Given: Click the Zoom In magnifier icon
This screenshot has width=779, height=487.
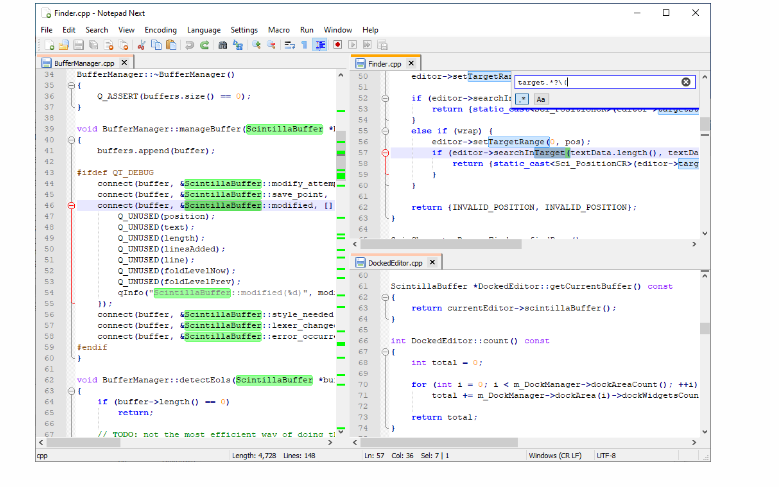Looking at the screenshot, I should 257,45.
